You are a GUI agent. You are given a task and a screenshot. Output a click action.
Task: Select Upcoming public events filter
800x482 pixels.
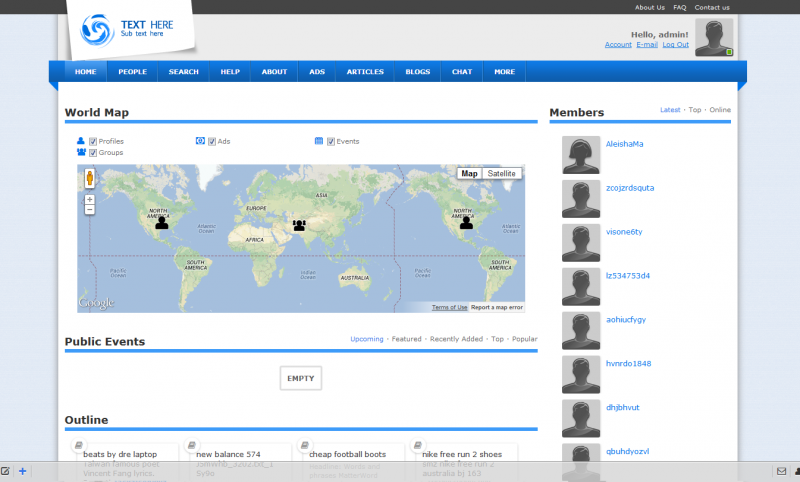[367, 339]
